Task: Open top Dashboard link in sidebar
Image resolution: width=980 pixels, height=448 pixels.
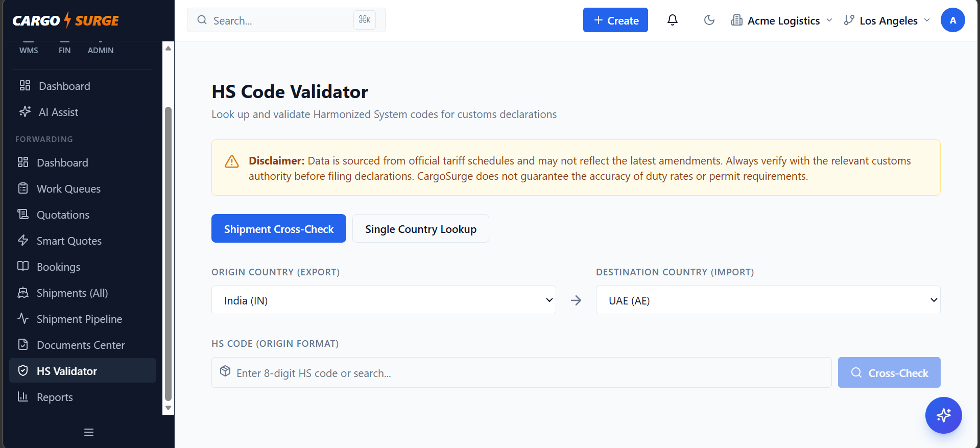Action: point(82,86)
